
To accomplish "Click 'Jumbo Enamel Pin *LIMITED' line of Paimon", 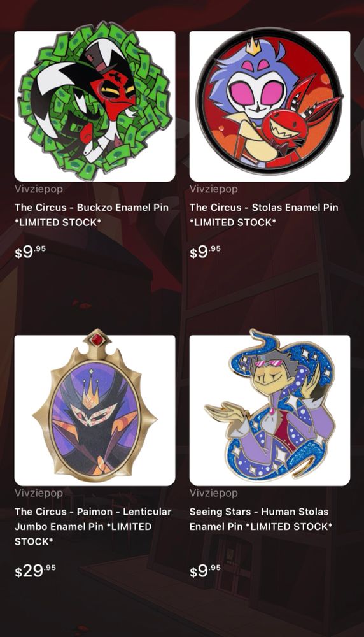I will 83,527.
